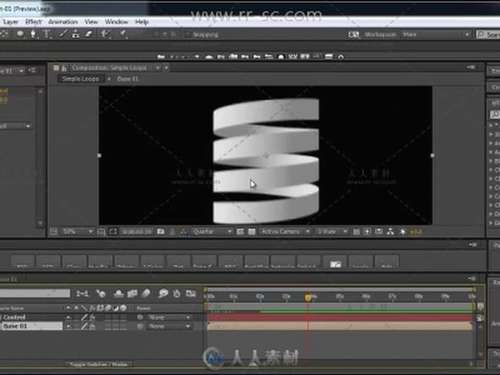Toggle shy switch on Control layer

click(x=68, y=317)
